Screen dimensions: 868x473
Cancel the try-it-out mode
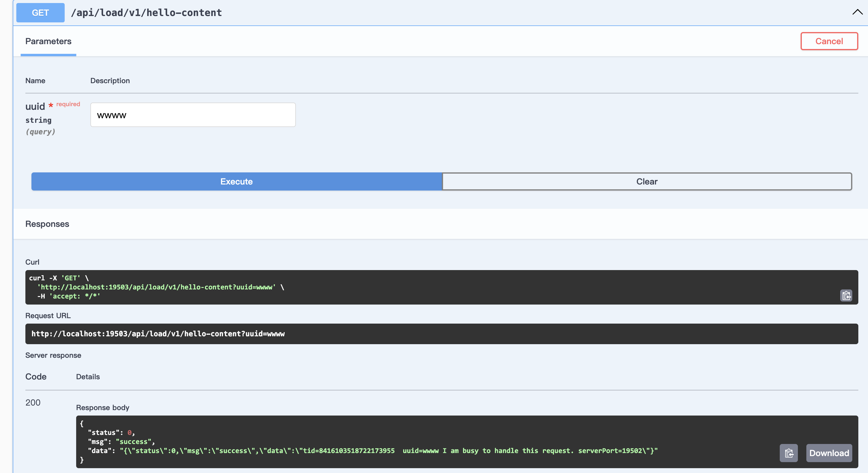tap(829, 41)
